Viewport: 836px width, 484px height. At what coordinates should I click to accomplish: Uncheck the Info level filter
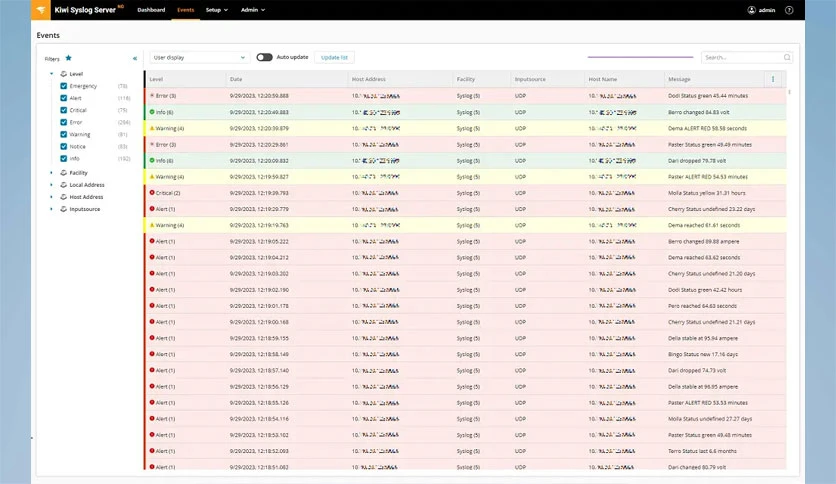point(63,158)
